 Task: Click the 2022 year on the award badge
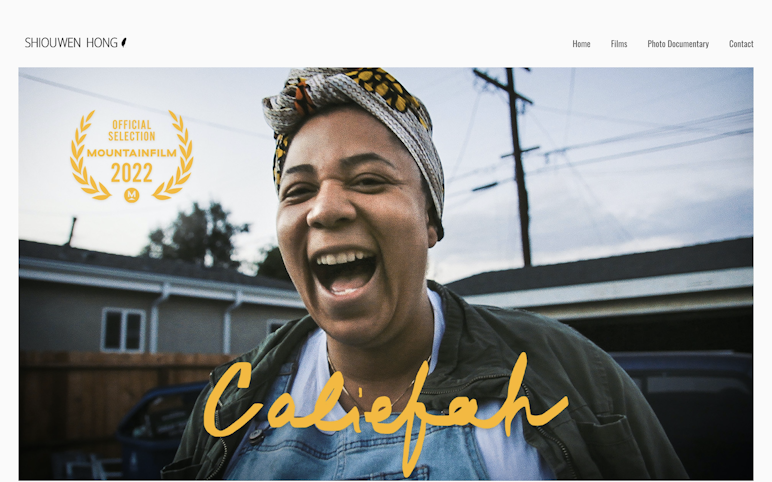coord(131,173)
